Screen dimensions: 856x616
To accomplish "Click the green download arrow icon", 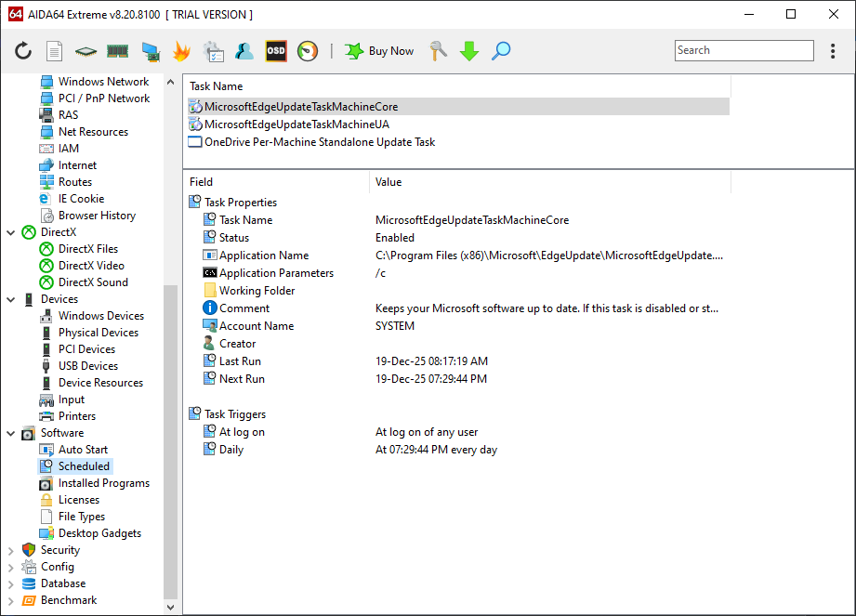I will pyautogui.click(x=469, y=51).
